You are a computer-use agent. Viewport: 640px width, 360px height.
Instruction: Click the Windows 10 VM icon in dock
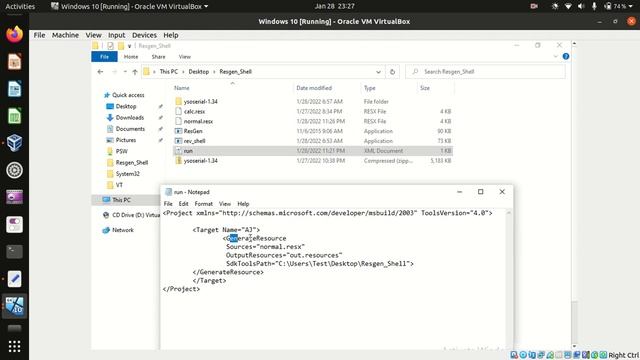pyautogui.click(x=14, y=306)
